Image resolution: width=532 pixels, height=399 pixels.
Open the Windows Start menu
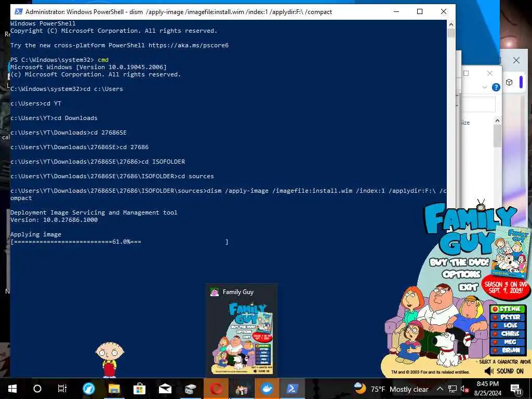tap(12, 389)
